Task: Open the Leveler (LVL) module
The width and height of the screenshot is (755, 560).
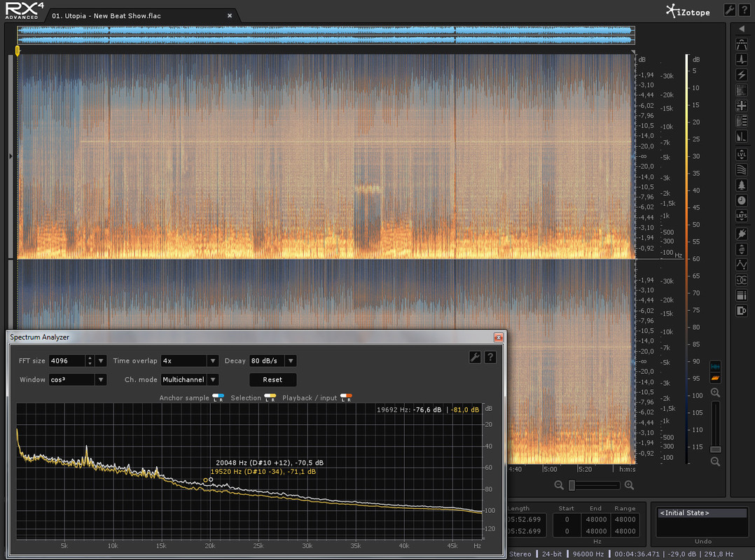Action: click(x=742, y=154)
